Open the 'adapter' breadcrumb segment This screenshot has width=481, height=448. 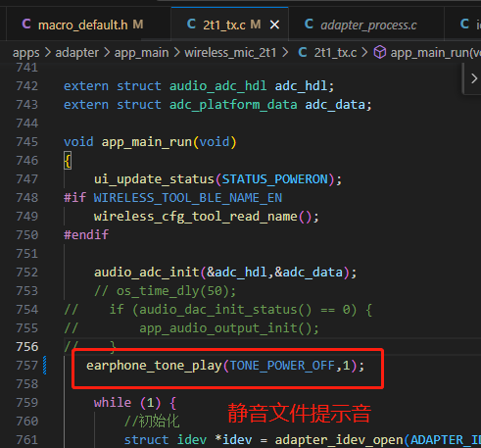[76, 53]
